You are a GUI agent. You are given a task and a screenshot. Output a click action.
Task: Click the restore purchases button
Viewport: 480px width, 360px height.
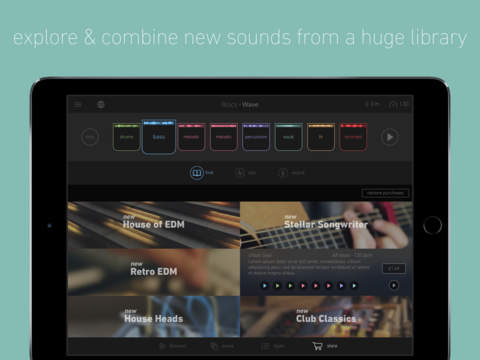385,193
